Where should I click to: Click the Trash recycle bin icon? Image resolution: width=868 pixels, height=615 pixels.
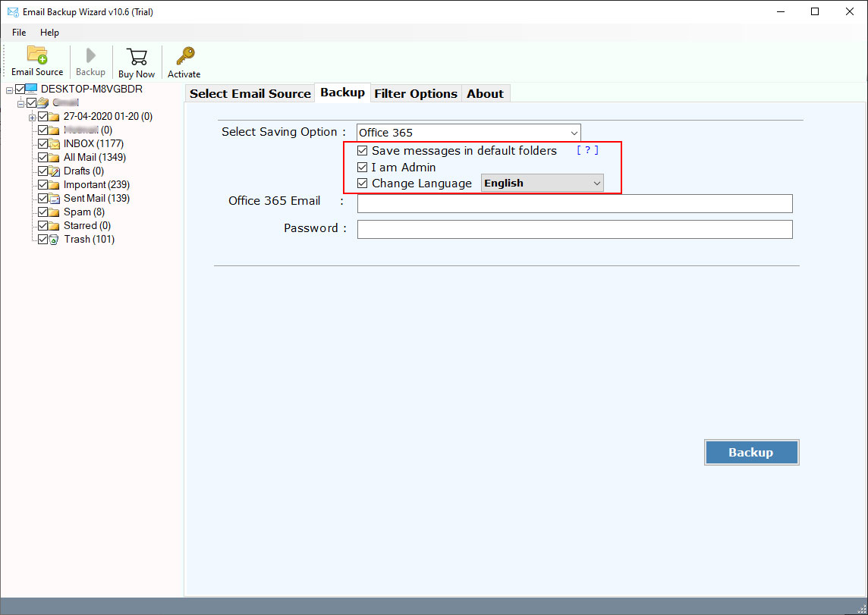[54, 240]
